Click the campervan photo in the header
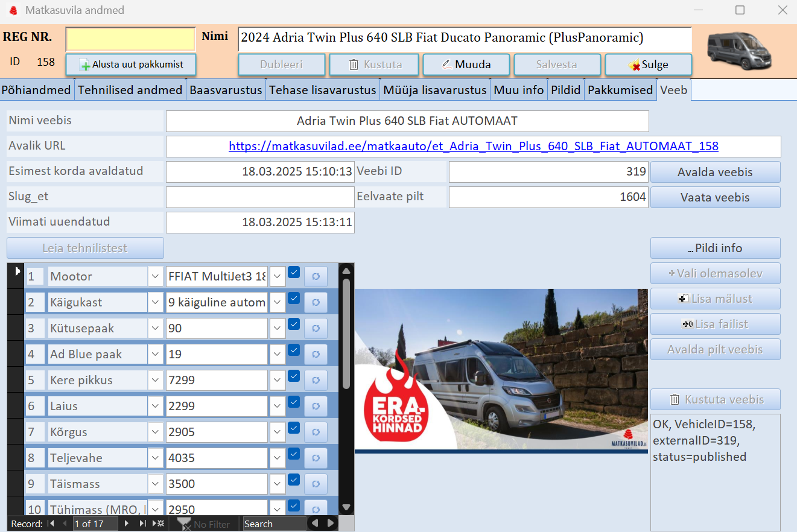797x532 pixels. coord(740,50)
